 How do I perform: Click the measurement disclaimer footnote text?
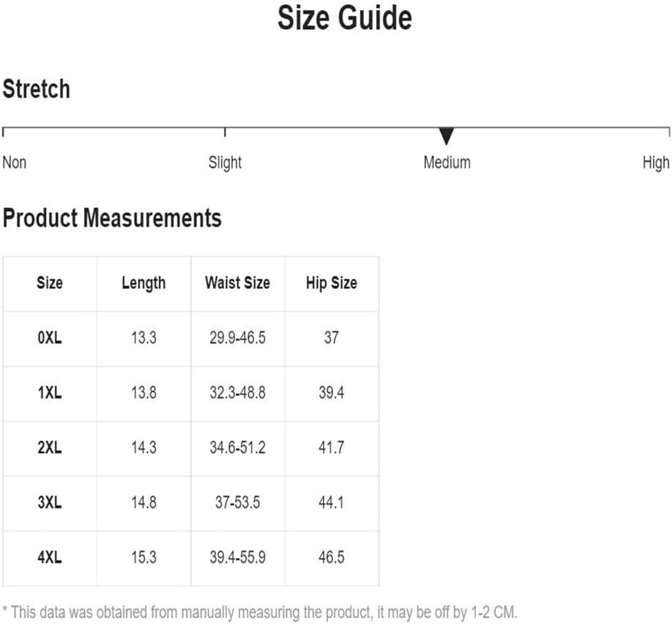[260, 613]
